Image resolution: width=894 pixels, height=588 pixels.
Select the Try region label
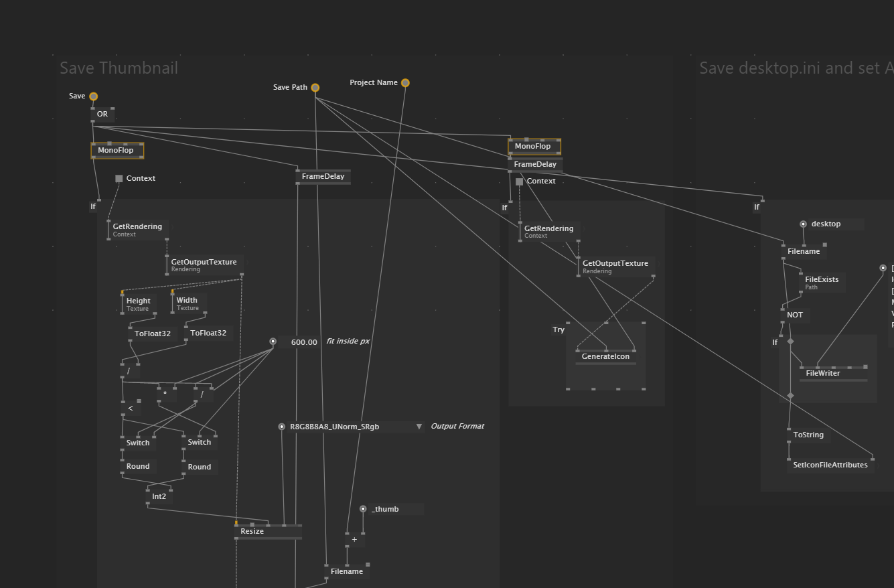coord(558,330)
